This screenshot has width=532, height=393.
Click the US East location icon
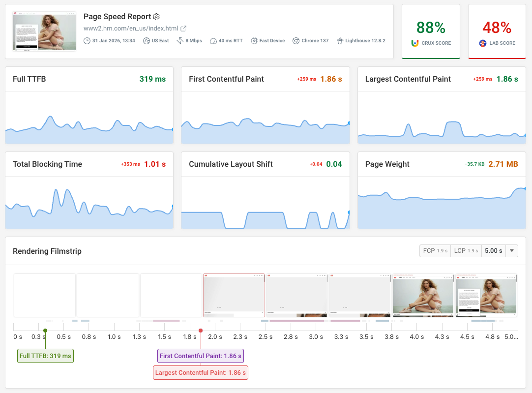pos(146,40)
